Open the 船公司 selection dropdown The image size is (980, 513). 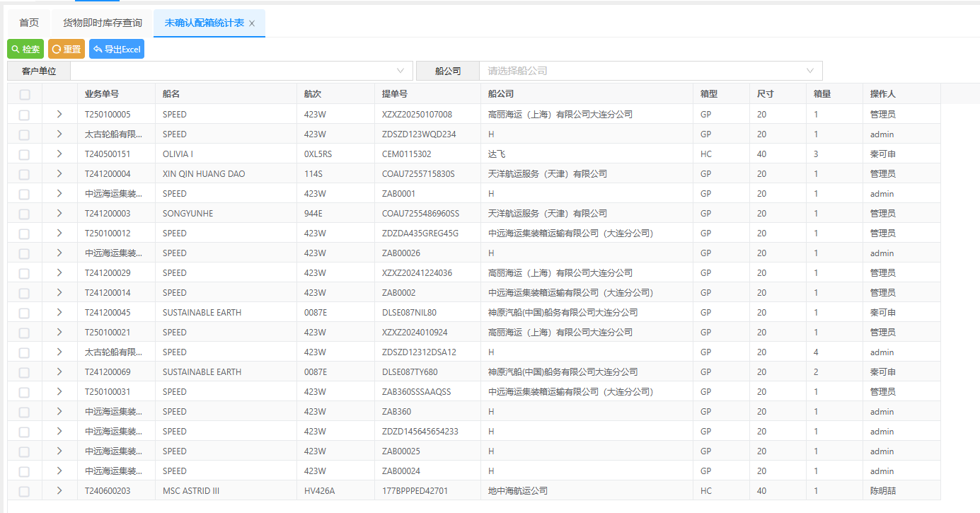650,71
